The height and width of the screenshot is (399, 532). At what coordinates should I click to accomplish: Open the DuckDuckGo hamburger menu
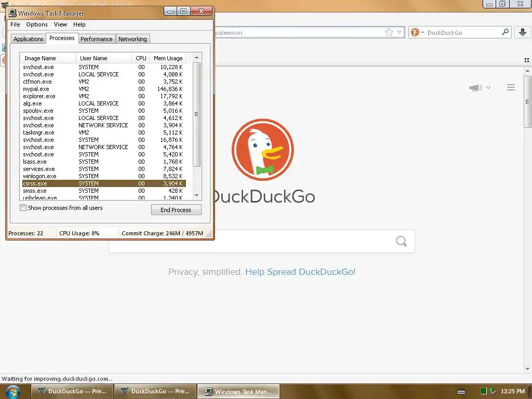click(511, 87)
